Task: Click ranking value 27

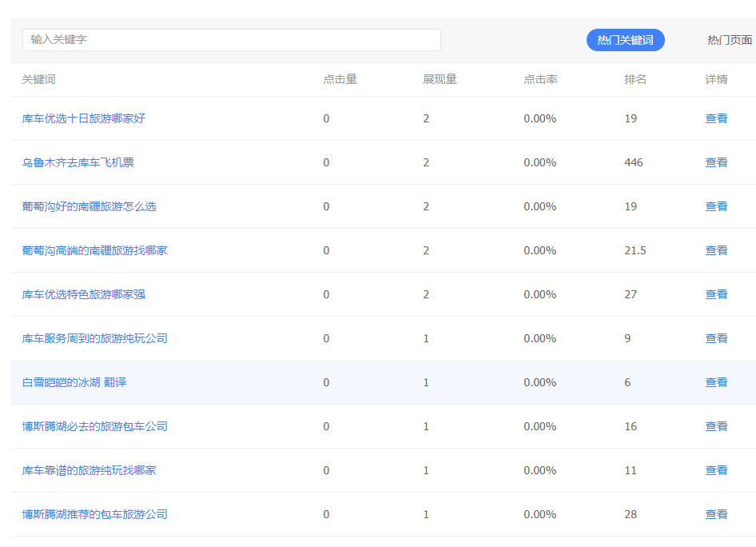Action: pyautogui.click(x=631, y=294)
